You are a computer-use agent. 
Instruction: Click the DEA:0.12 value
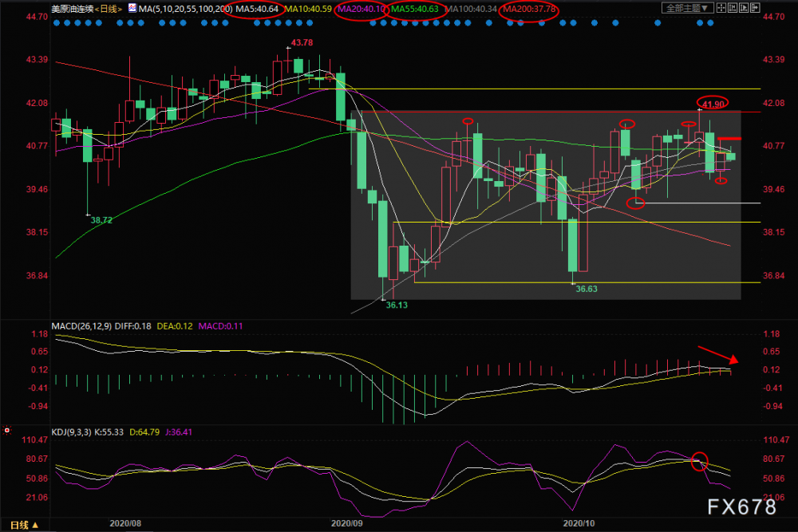pyautogui.click(x=175, y=326)
